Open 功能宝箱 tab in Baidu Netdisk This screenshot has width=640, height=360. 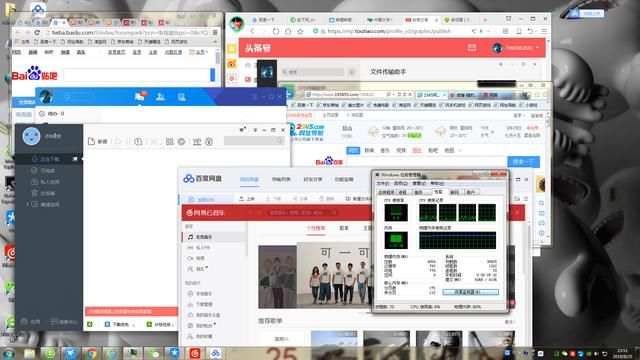point(344,179)
